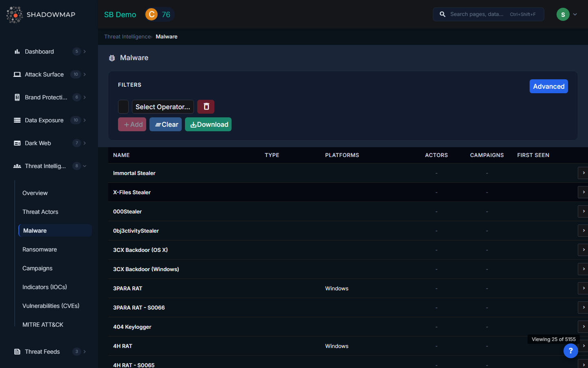Viewport: 588px width, 368px height.
Task: Open the user account menu chevron
Action: 575,14
